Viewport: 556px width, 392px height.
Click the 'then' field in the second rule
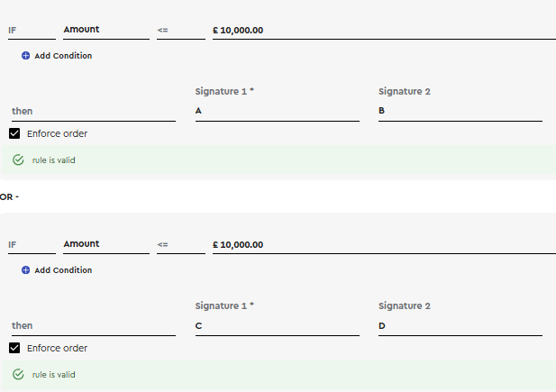coord(94,326)
